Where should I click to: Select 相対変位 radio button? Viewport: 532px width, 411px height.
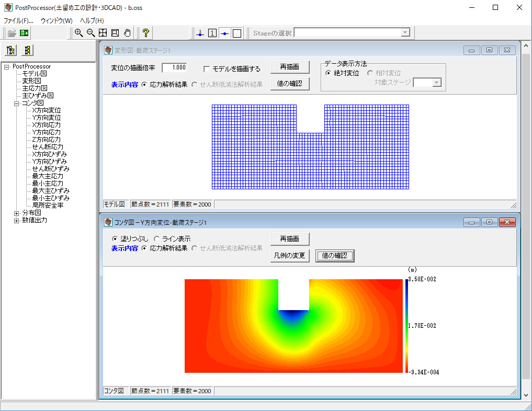pyautogui.click(x=370, y=73)
